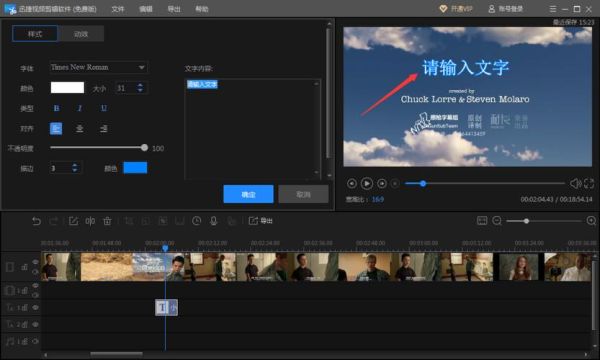The image size is (600, 360).
Task: Stop the preview playback
Action: click(x=395, y=184)
